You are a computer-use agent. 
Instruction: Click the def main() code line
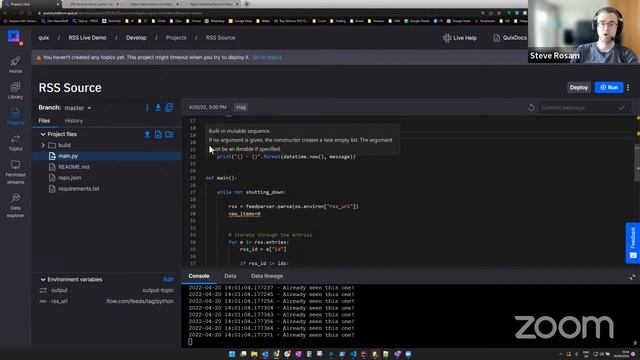[x=221, y=178]
